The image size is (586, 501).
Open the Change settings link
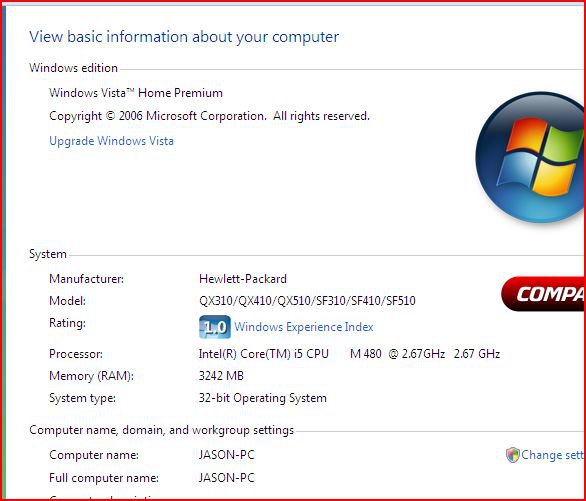click(x=552, y=455)
